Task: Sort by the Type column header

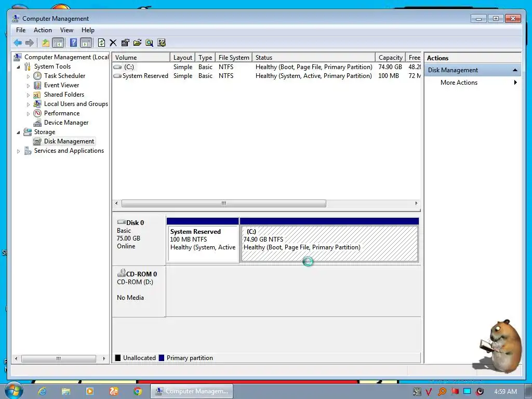Action: tap(205, 57)
